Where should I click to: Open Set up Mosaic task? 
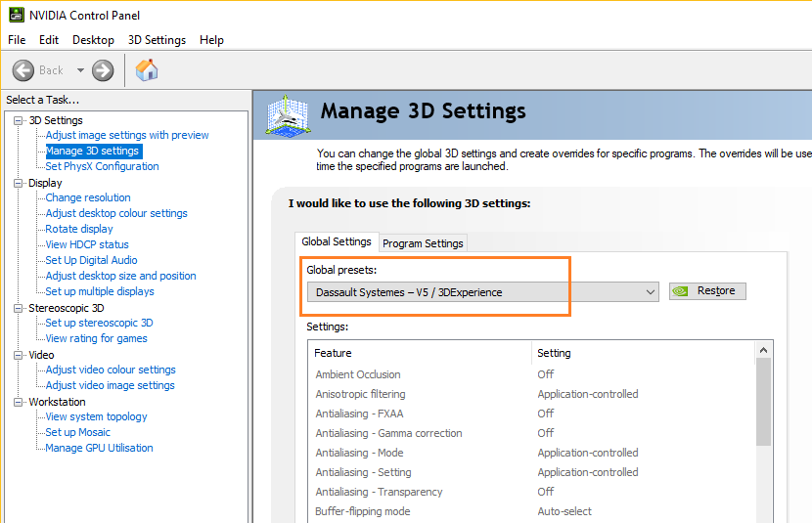coord(77,432)
